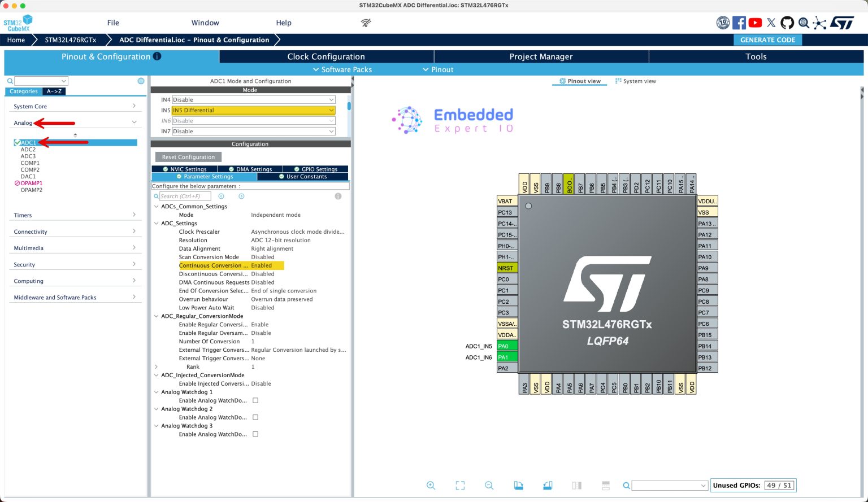The image size is (868, 502).
Task: Open the CubeMX GitHub page icon
Action: click(x=787, y=23)
